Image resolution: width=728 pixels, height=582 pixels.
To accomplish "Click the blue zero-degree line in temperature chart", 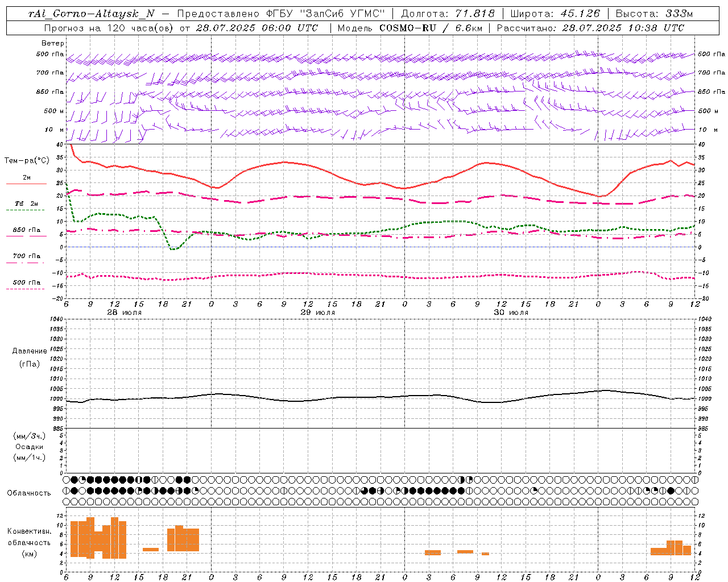I will click(x=381, y=247).
